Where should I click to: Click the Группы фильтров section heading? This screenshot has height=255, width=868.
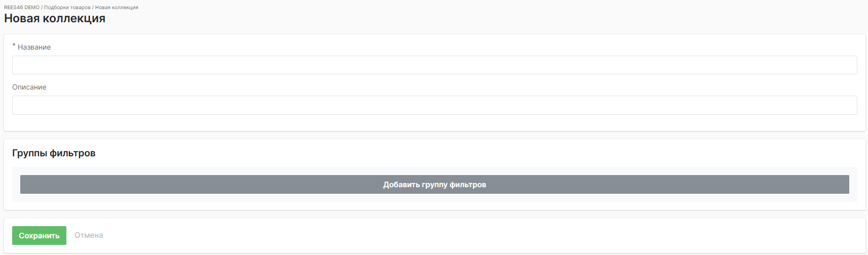(x=54, y=153)
